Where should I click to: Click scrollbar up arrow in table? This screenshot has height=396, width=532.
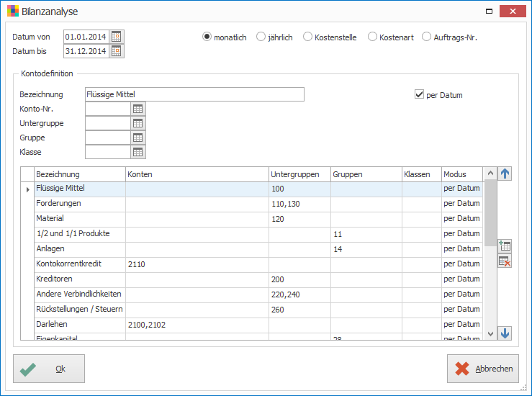click(490, 173)
